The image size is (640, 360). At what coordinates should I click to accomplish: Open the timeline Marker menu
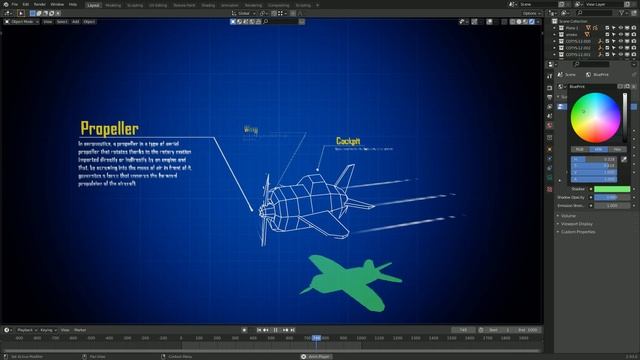point(80,330)
